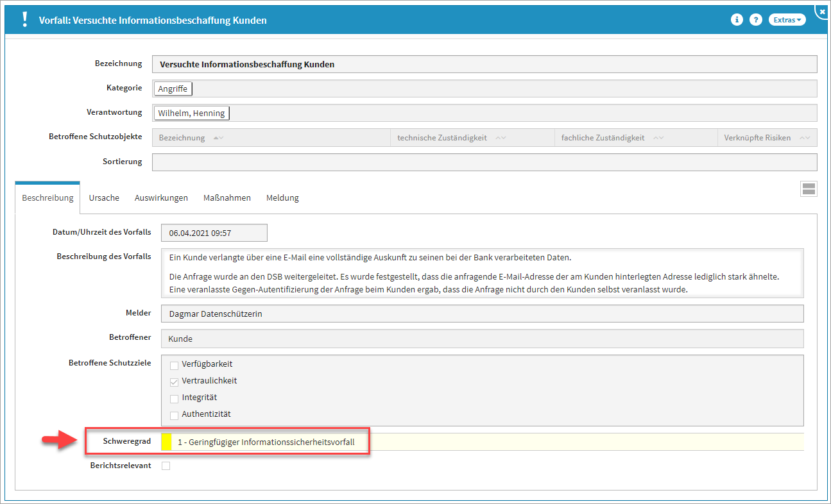Sort by Bezeichnung column arrows
This screenshot has height=504, width=831.
(x=218, y=138)
